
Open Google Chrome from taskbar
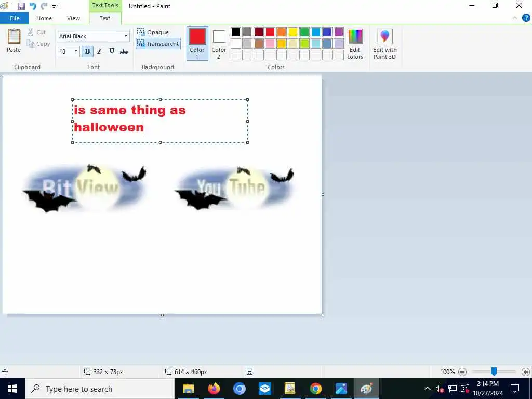[315, 389]
